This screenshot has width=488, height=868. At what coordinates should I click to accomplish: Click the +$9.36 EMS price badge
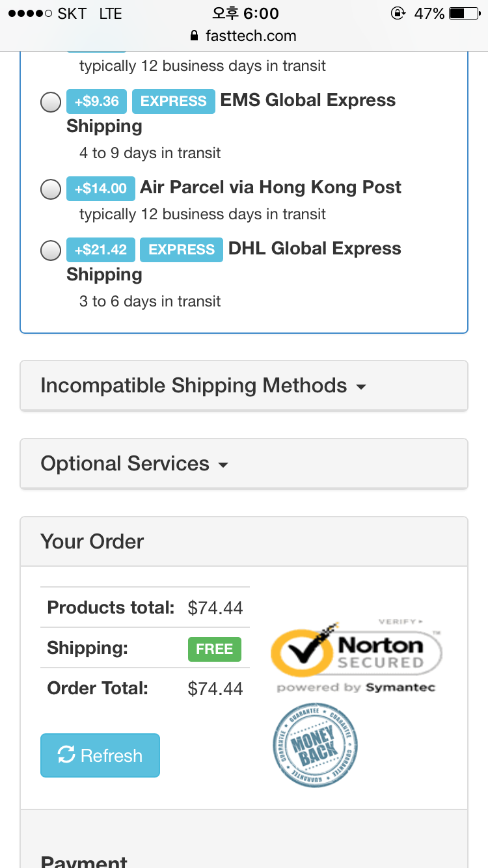pos(96,102)
